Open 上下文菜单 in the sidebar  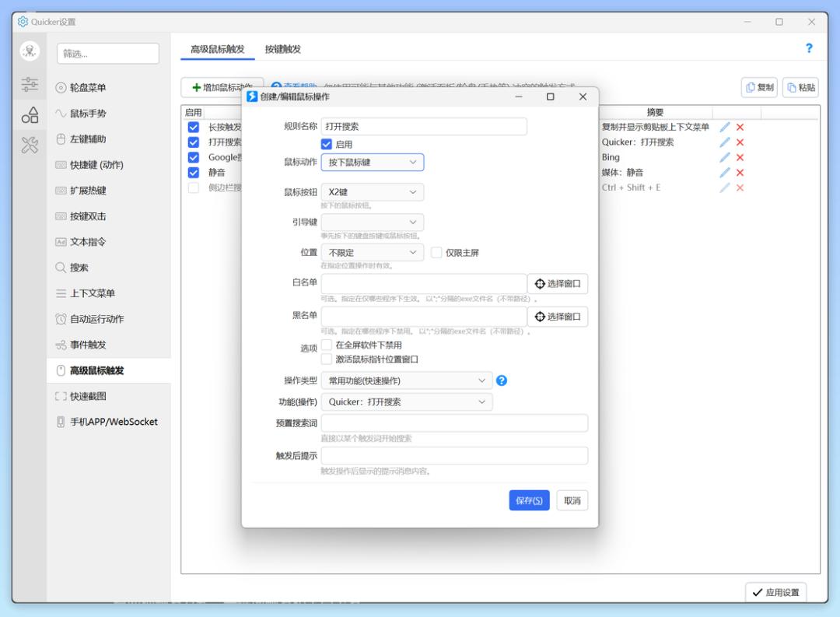[108, 293]
